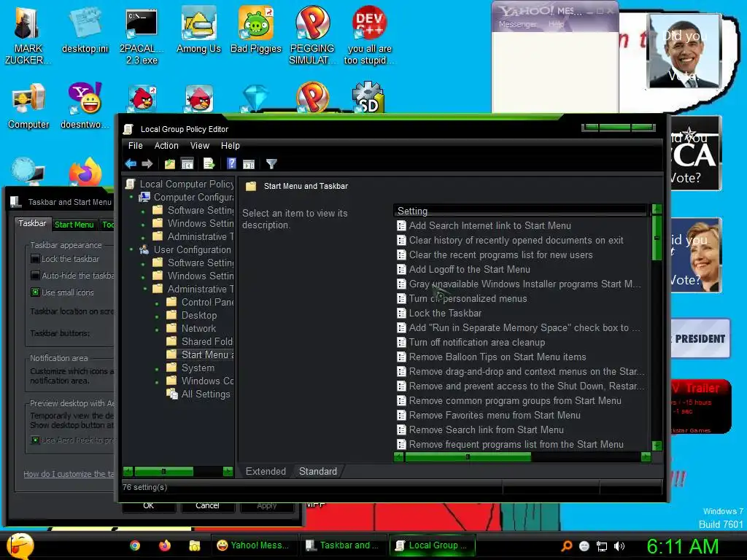Expand the System tree node

158,368
